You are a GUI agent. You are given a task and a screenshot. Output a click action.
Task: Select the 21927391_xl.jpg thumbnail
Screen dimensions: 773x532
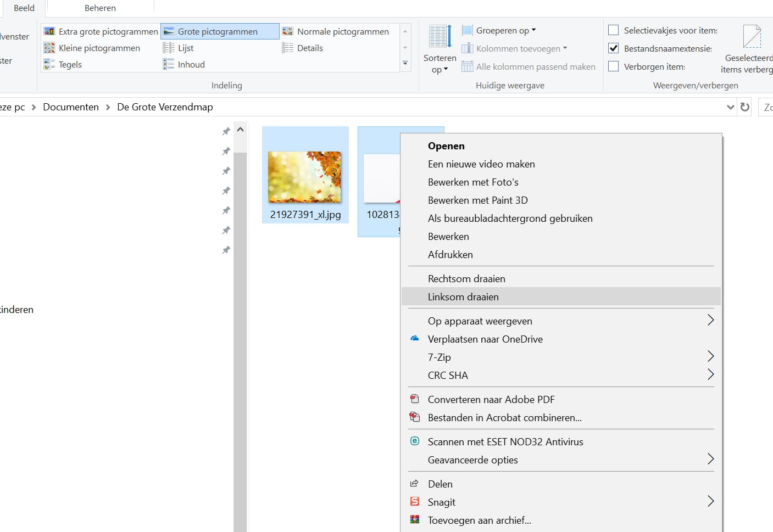click(x=304, y=177)
